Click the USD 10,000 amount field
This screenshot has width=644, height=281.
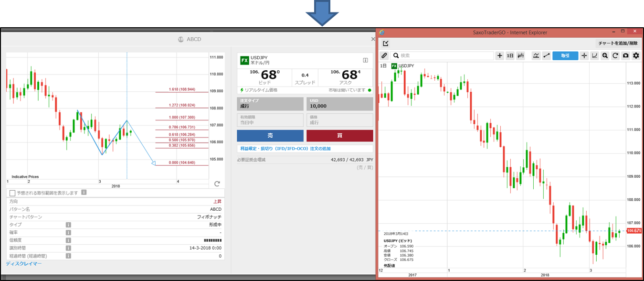pyautogui.click(x=340, y=104)
